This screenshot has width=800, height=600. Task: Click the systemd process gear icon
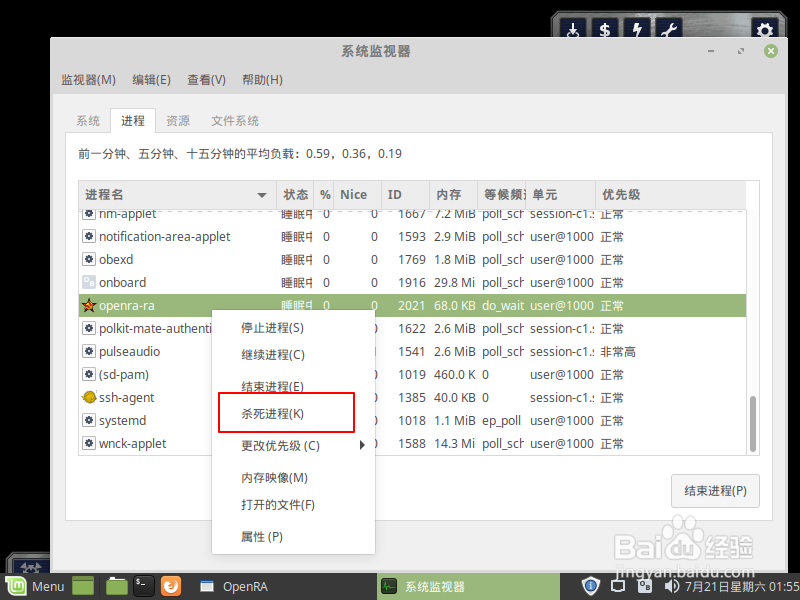pyautogui.click(x=89, y=420)
